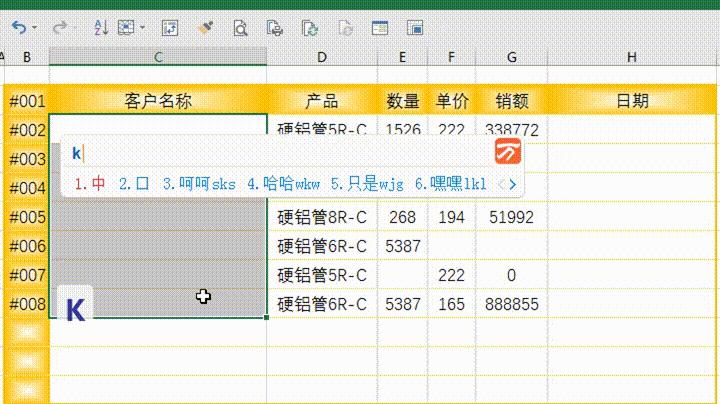Viewport: 720px width, 404px height.
Task: Activate the Format Painter brush icon
Action: 205,28
